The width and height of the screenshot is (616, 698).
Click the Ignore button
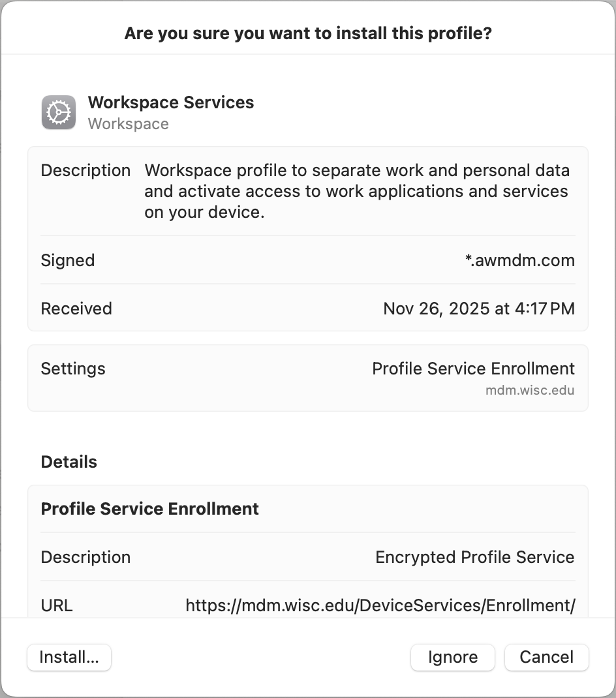[453, 658]
